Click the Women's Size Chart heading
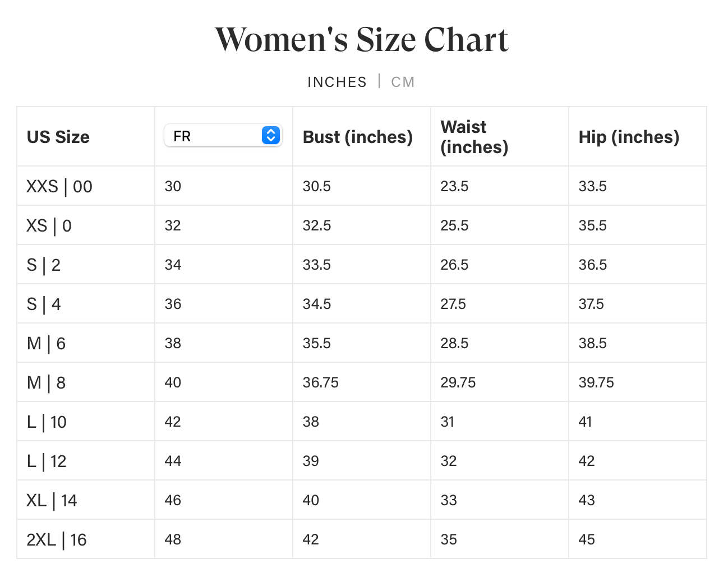Viewport: 728px width, 582px height. pos(362,40)
